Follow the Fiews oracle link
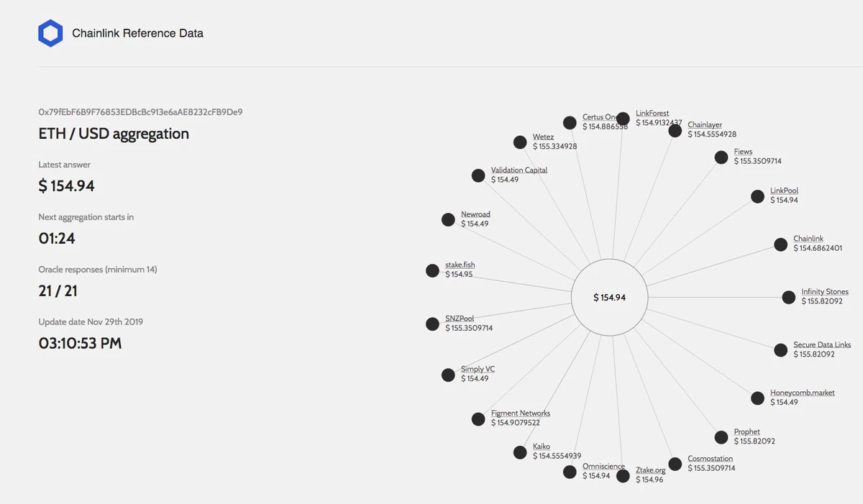The height and width of the screenshot is (504, 863). coord(743,152)
